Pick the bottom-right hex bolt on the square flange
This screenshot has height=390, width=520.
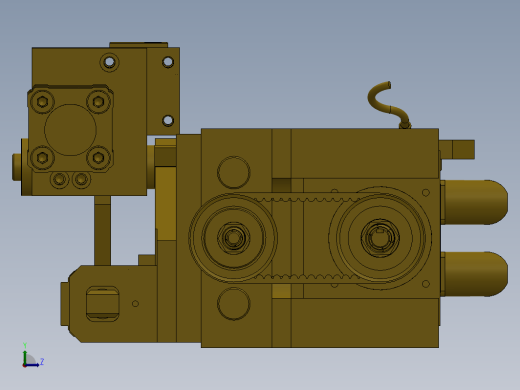coord(98,157)
